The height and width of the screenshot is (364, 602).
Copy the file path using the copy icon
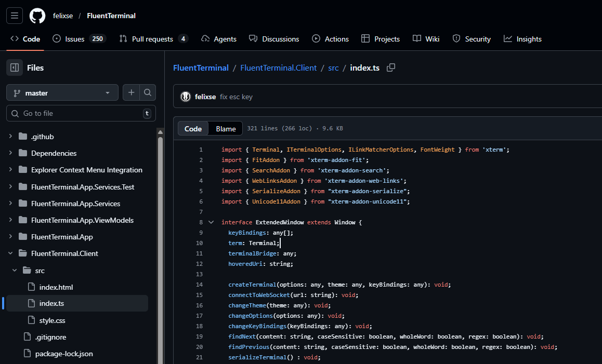(x=390, y=68)
